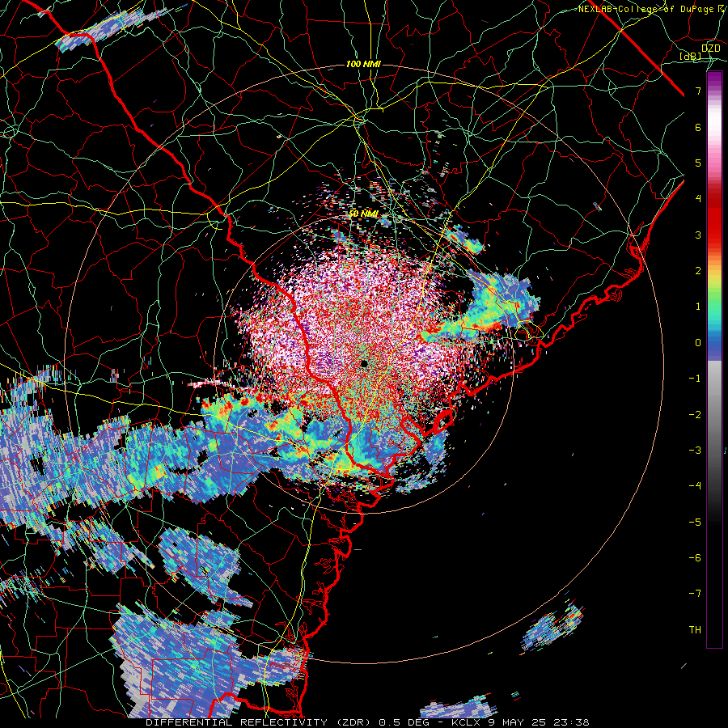The image size is (728, 728).
Task: Click the -2 value on color scale
Action: (x=695, y=415)
